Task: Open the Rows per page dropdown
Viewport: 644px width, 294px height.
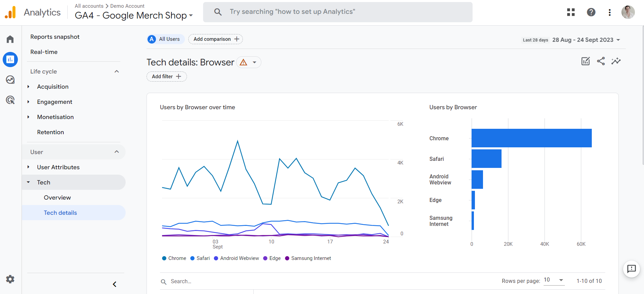Action: [x=554, y=280]
